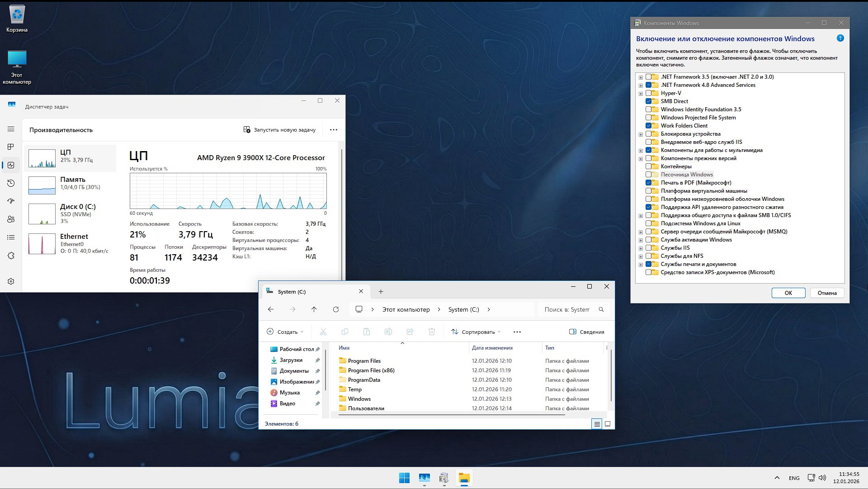
Task: Expand the Hyper-V tree node
Action: (x=641, y=93)
